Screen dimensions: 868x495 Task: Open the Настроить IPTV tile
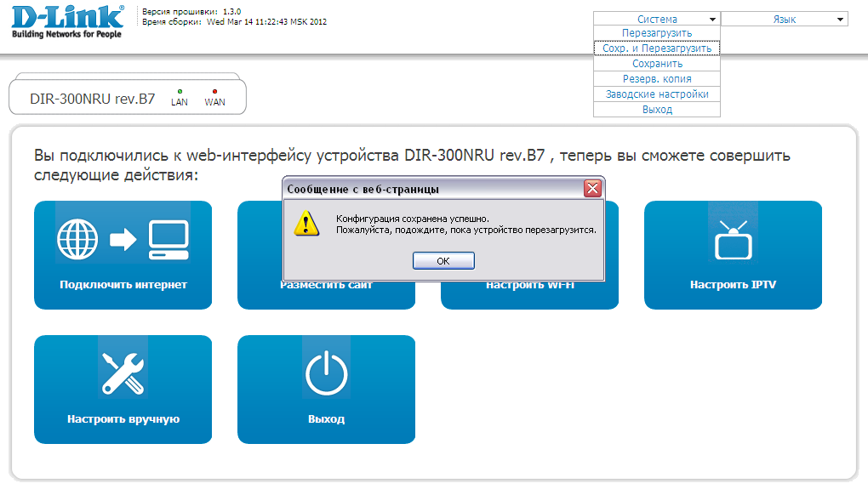733,255
